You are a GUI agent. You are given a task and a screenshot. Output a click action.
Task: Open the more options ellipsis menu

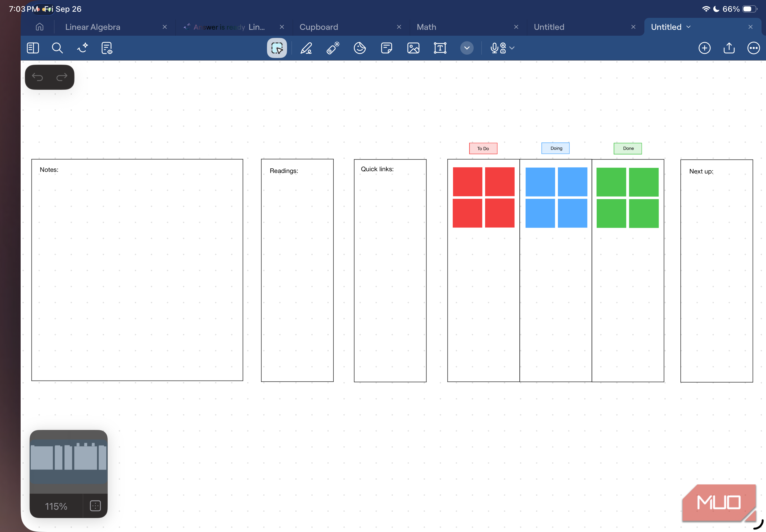753,48
